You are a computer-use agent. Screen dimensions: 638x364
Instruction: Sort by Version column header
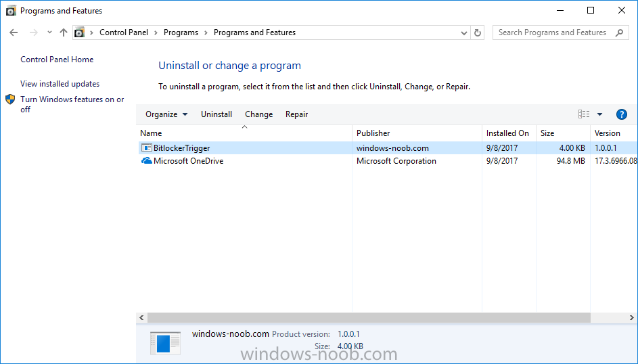614,133
